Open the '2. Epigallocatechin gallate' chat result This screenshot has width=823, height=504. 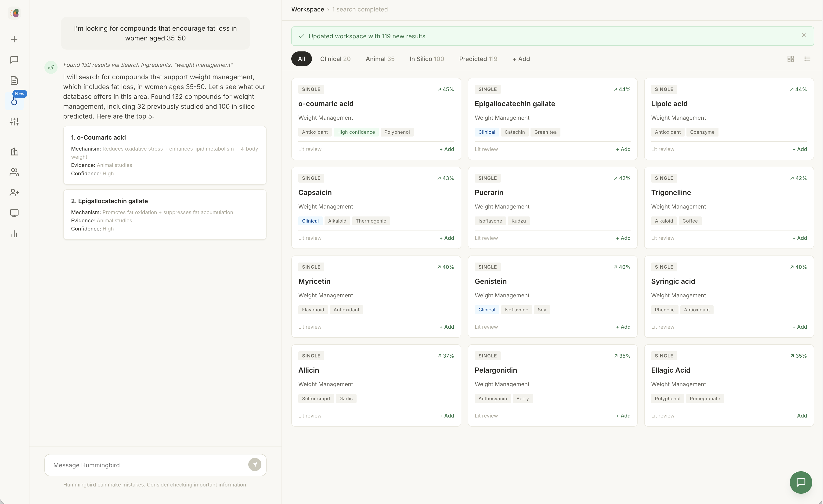(x=165, y=214)
